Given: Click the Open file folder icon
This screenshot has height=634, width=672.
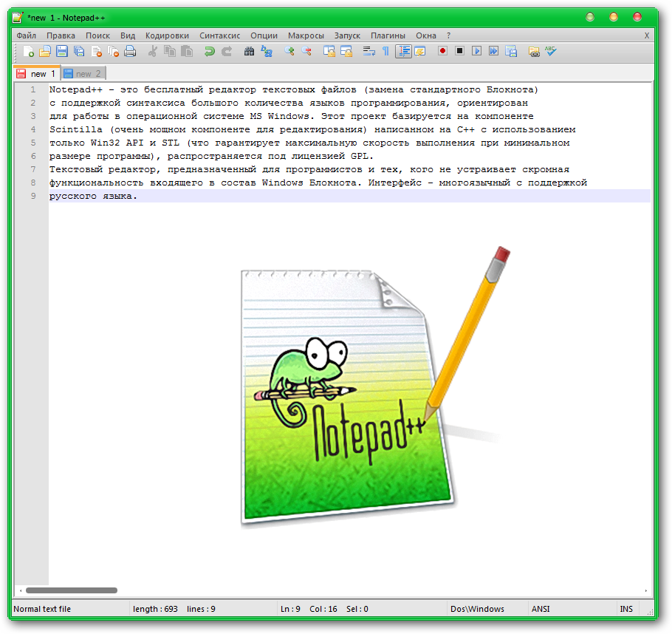Looking at the screenshot, I should [44, 52].
